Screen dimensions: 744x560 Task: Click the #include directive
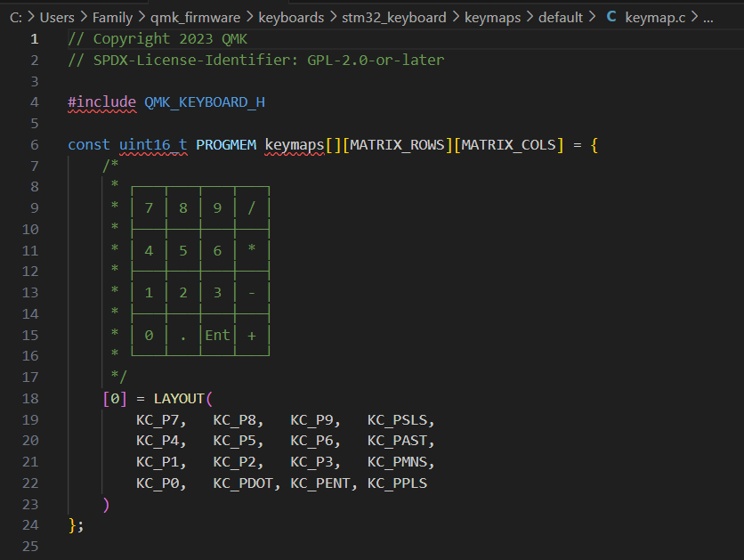101,102
